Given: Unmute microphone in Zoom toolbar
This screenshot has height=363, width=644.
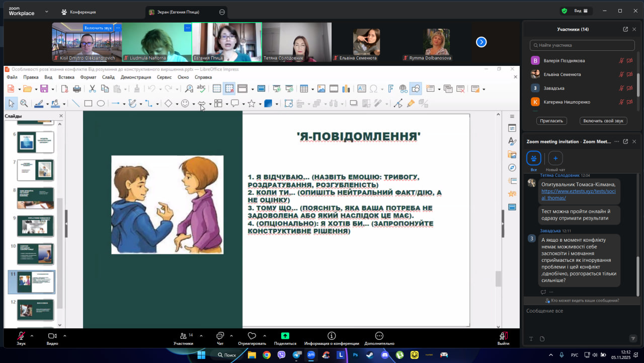Looking at the screenshot, I should [21, 336].
